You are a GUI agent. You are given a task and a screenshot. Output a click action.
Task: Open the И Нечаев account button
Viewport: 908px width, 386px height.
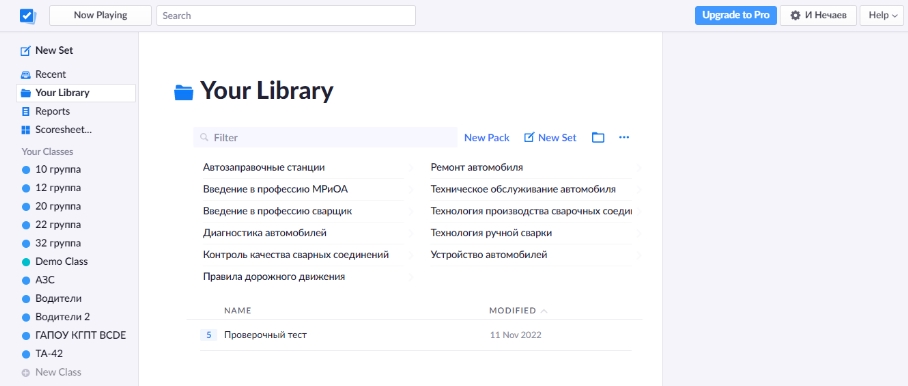pos(818,16)
